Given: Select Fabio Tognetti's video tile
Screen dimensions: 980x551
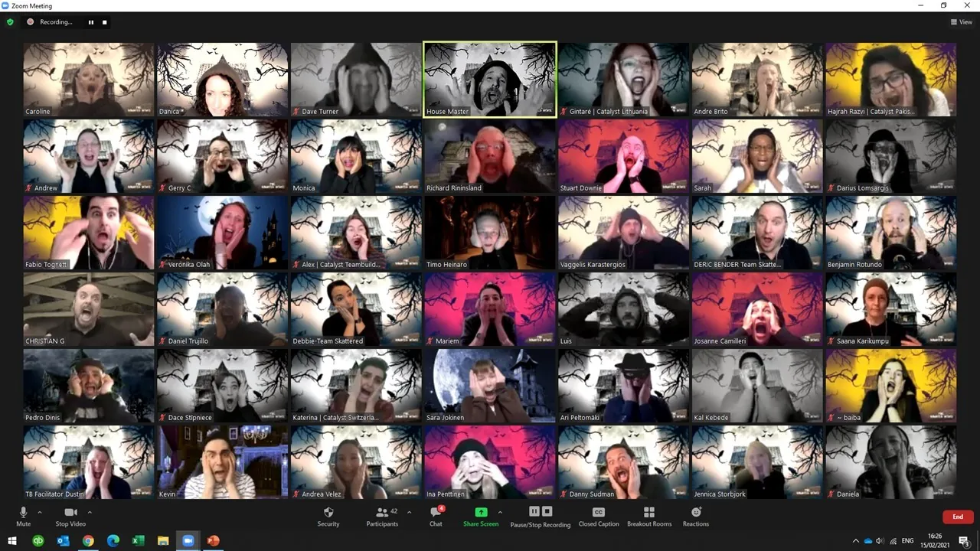Looking at the screenshot, I should [x=89, y=233].
